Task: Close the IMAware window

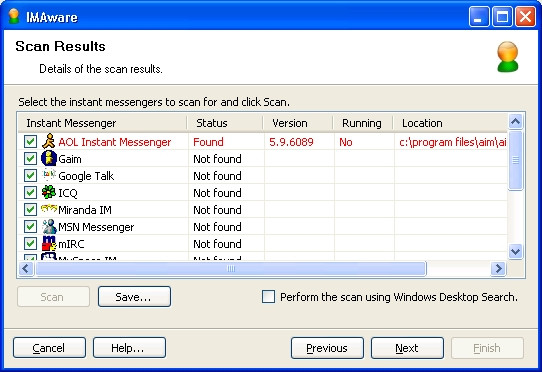Action: [525, 17]
